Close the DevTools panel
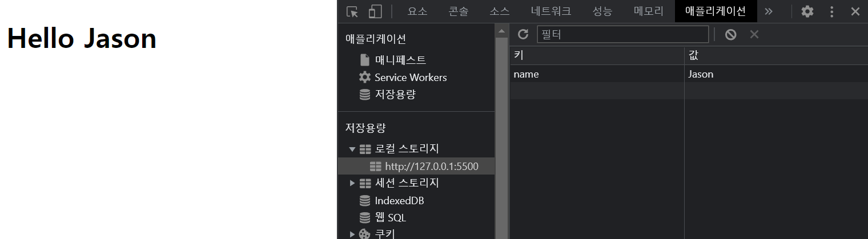The height and width of the screenshot is (239, 868). pyautogui.click(x=855, y=11)
